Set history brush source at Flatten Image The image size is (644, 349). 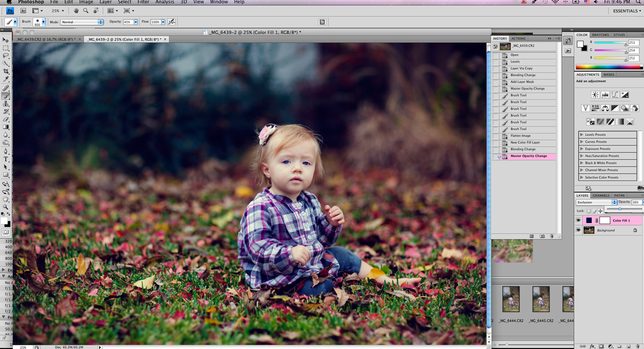(496, 136)
